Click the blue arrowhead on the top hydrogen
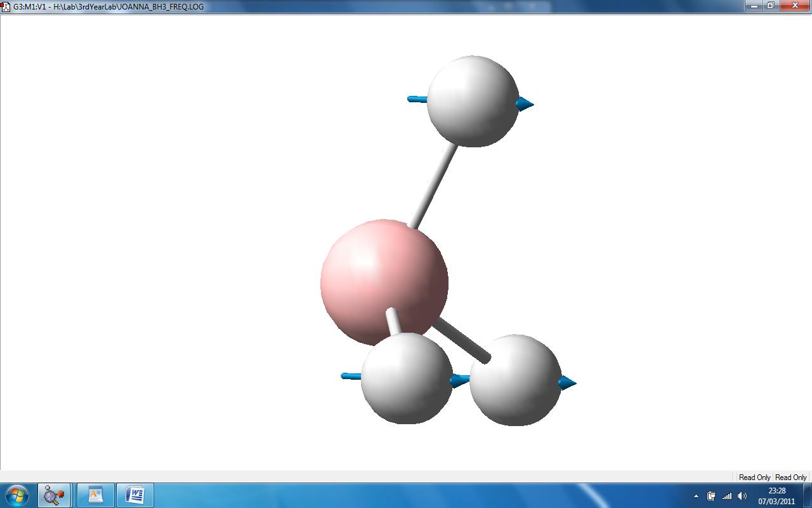Image resolution: width=812 pixels, height=508 pixels. pos(525,104)
